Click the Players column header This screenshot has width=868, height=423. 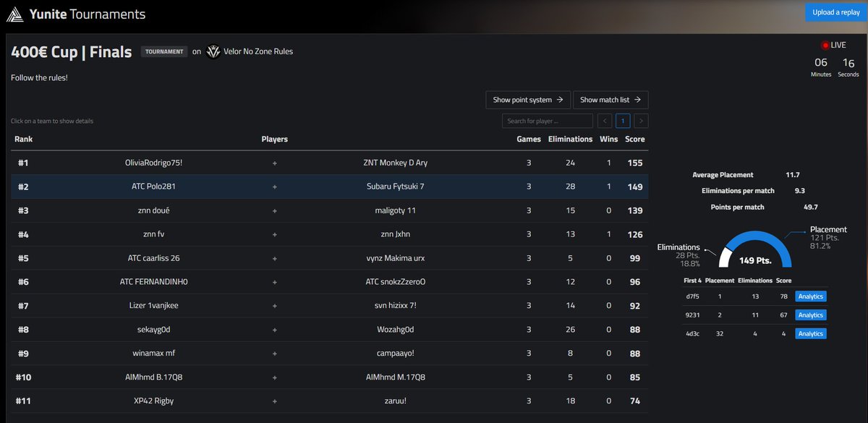(274, 139)
